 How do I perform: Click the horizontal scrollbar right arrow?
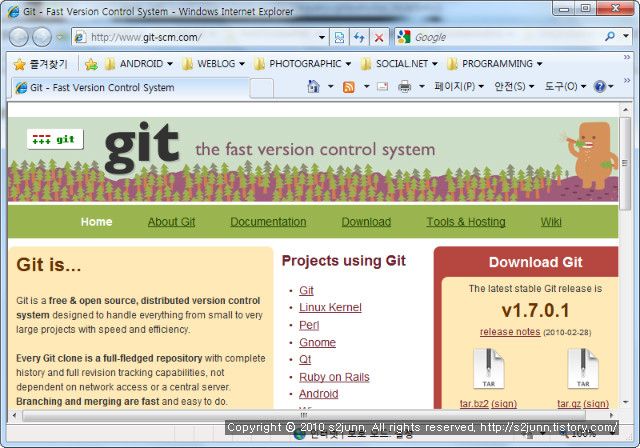tap(611, 415)
